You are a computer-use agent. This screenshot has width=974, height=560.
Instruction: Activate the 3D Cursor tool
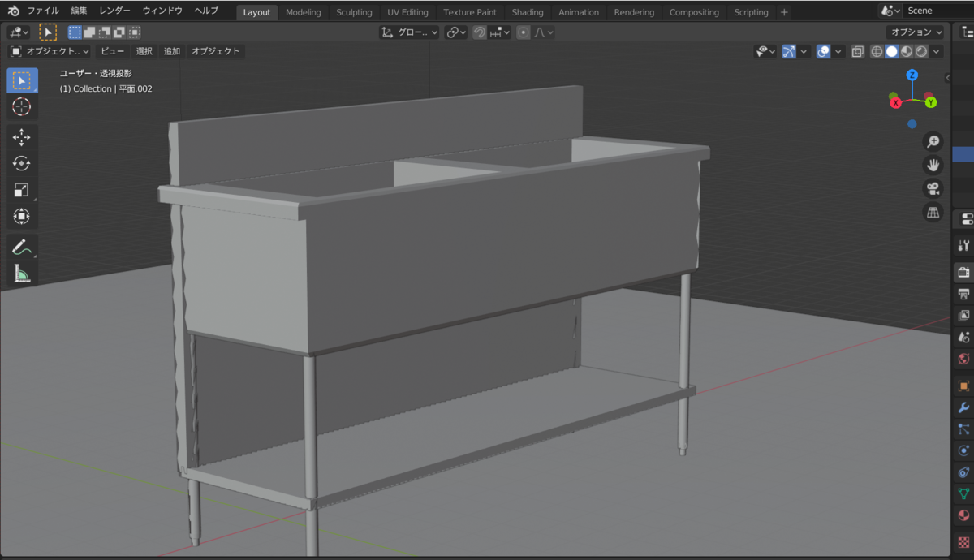point(22,107)
